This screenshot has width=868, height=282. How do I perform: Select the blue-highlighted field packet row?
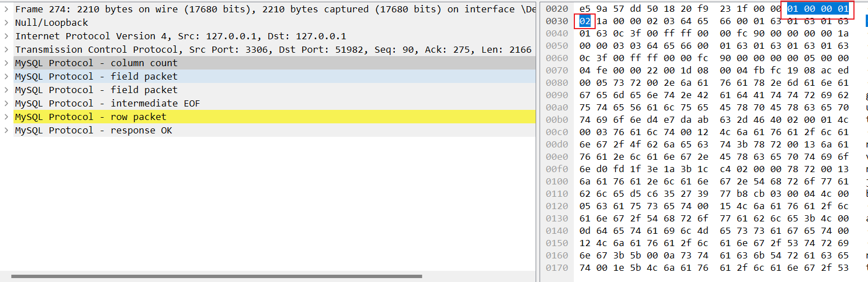96,77
